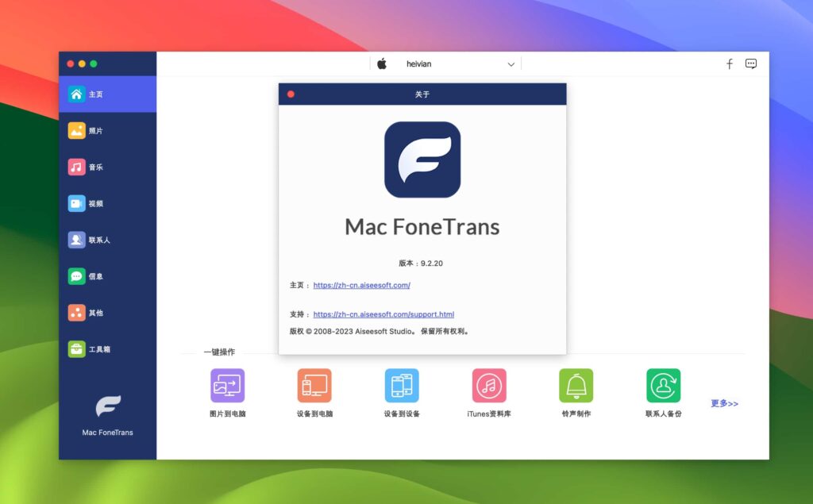This screenshot has width=813, height=504.
Task: Select the 音乐 (Music) sidebar icon
Action: click(107, 167)
